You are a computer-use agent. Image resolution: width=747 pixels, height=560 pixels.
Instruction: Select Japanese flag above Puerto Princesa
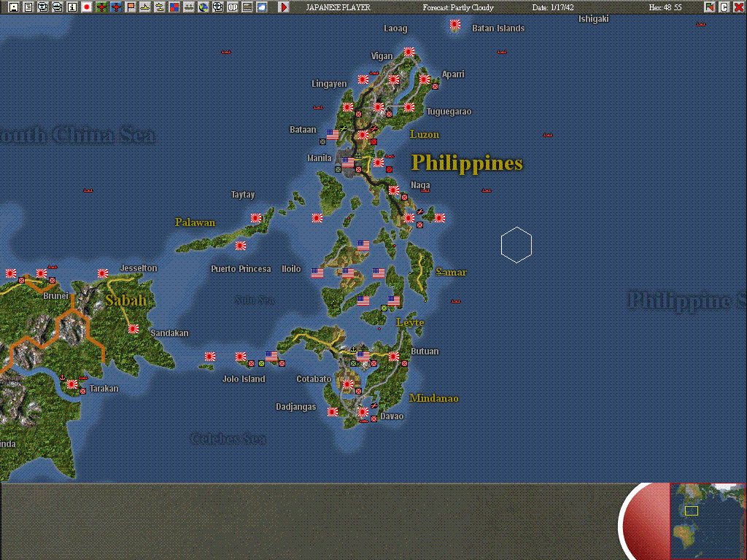[x=241, y=245]
